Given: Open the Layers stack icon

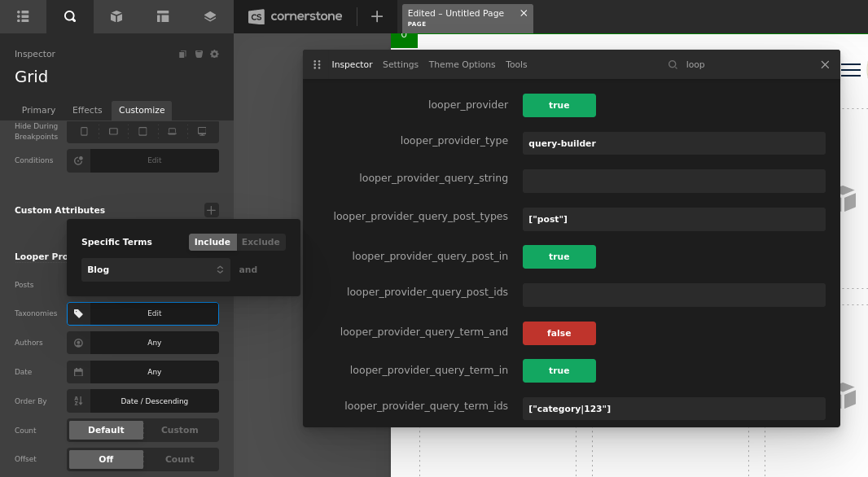Looking at the screenshot, I should pos(210,16).
